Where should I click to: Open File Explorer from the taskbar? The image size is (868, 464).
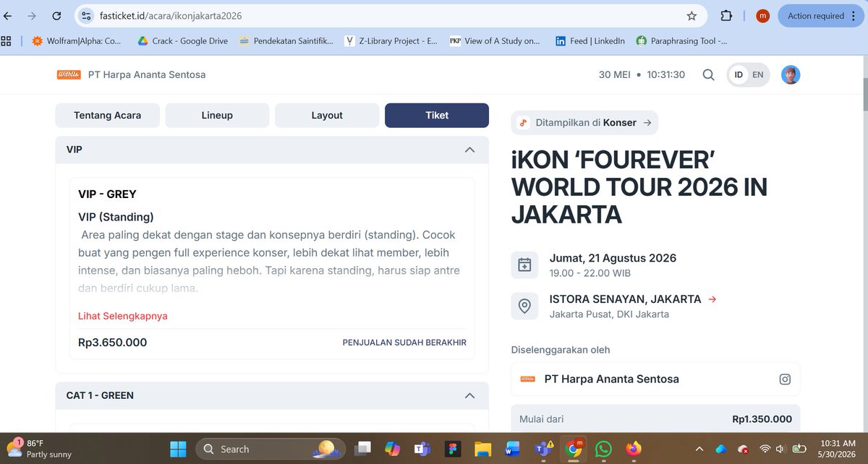[483, 449]
